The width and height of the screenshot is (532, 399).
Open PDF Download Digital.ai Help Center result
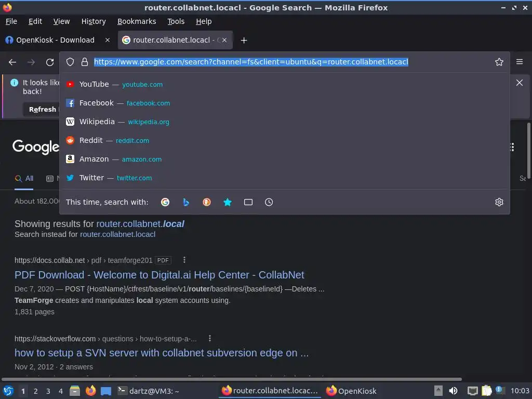pyautogui.click(x=159, y=275)
